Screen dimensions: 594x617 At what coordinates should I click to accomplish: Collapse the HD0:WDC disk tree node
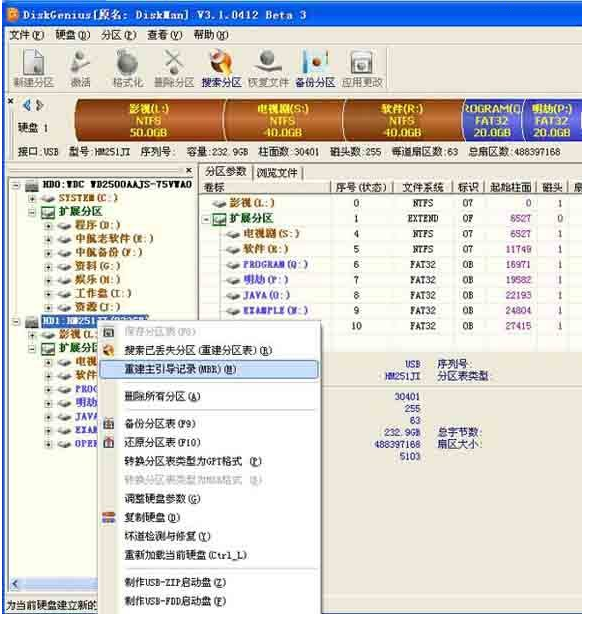coord(16,185)
